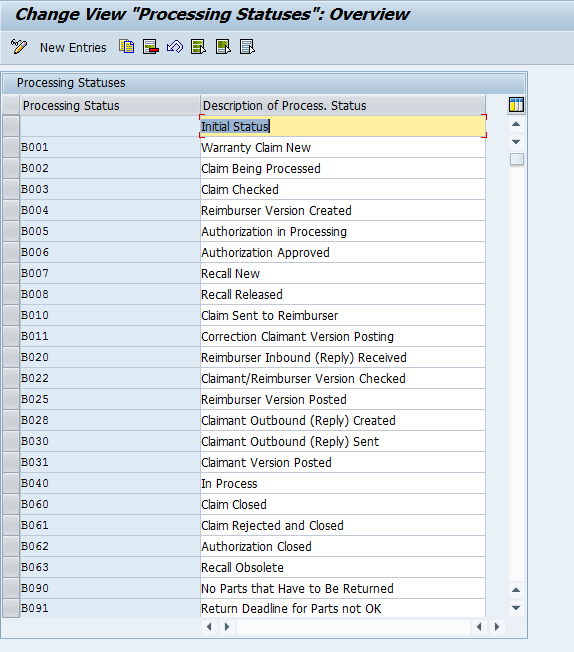Click the New Entries button
574x652 pixels.
tap(73, 47)
